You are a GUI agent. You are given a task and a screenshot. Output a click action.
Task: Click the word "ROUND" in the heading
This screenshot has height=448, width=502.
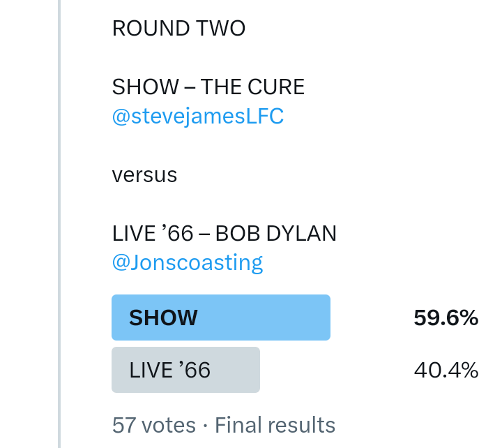pos(151,29)
